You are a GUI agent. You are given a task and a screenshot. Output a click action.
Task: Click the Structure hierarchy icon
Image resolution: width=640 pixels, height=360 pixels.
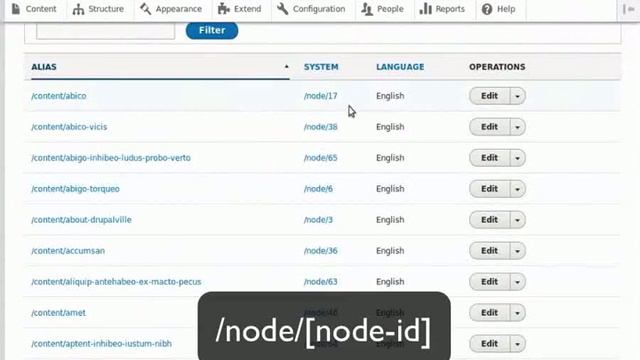click(78, 9)
